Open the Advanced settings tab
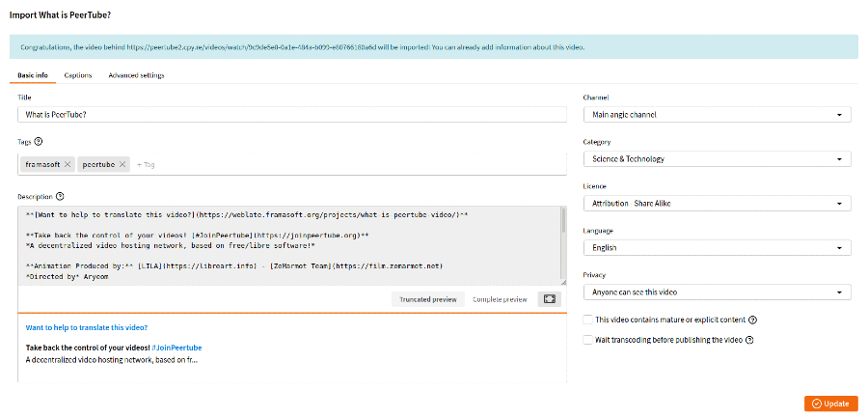Viewport: 868px width, 418px height. coord(136,75)
